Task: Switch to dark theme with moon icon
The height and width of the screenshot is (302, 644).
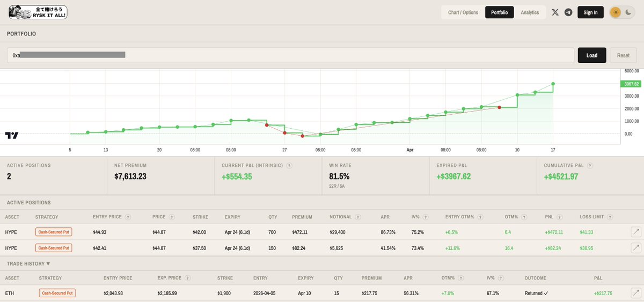Action: [628, 12]
